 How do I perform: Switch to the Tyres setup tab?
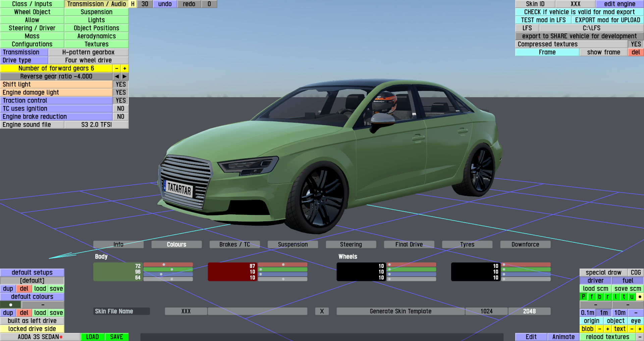(467, 244)
